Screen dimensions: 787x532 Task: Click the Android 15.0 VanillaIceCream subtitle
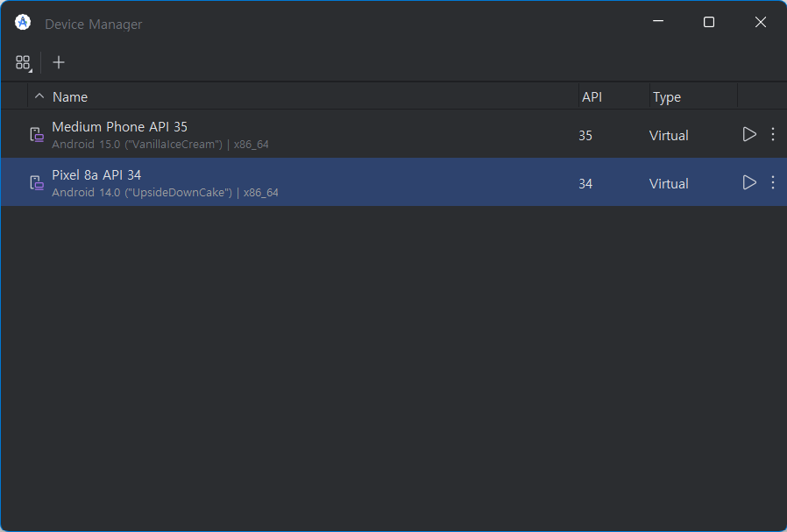160,145
